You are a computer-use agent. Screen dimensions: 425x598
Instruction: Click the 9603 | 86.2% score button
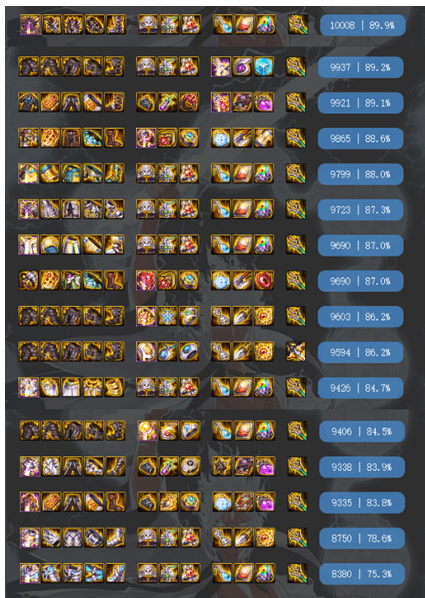coord(361,317)
